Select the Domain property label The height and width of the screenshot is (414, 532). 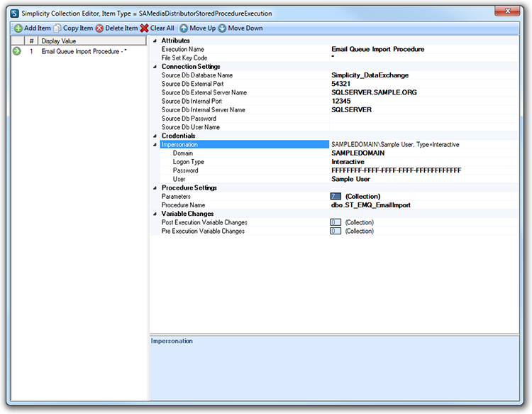[183, 153]
